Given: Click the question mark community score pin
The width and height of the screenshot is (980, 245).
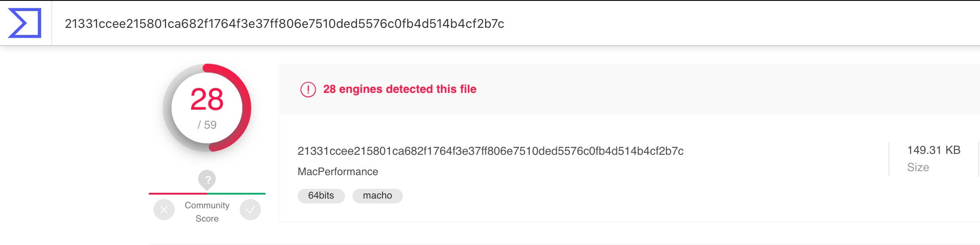Looking at the screenshot, I should point(207,179).
